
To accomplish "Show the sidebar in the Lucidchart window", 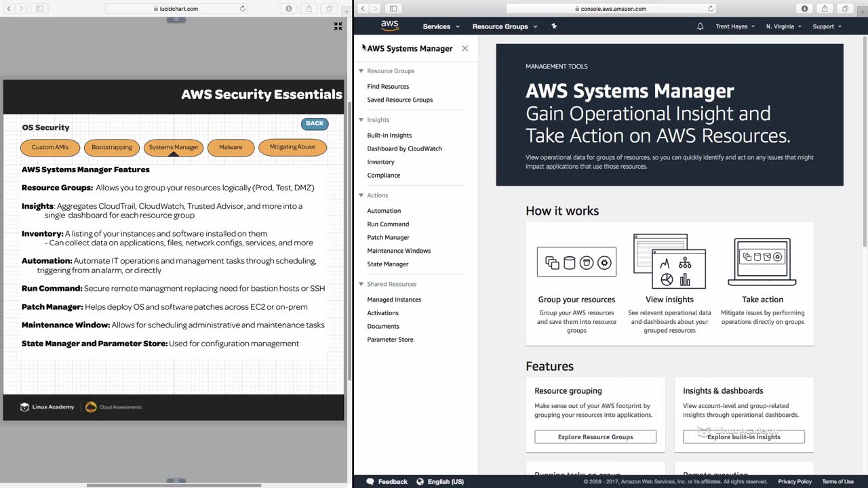I will [x=39, y=9].
